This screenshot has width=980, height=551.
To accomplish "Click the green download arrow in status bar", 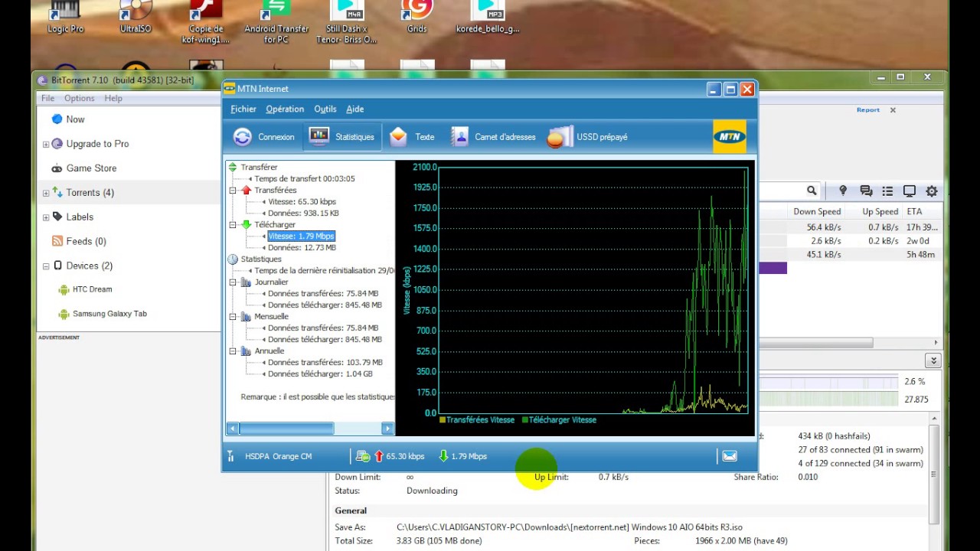I will point(443,456).
